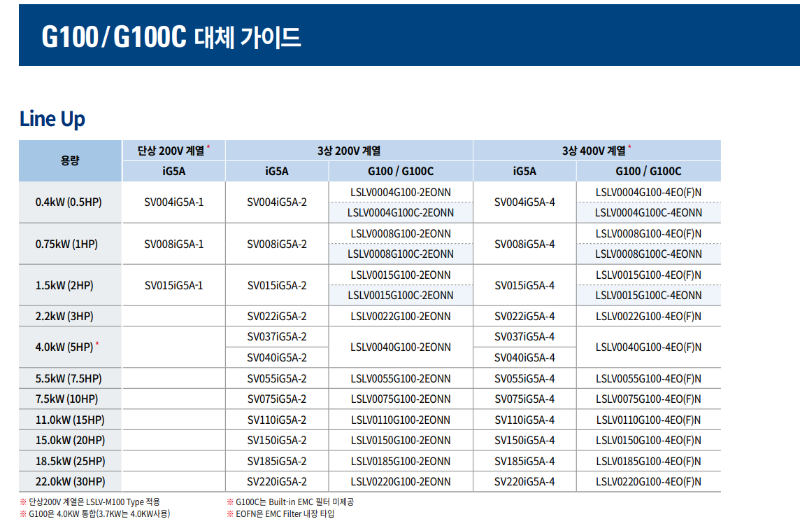Select model SV220iG5A-2
Screen dimensions: 800x531
(x=277, y=482)
